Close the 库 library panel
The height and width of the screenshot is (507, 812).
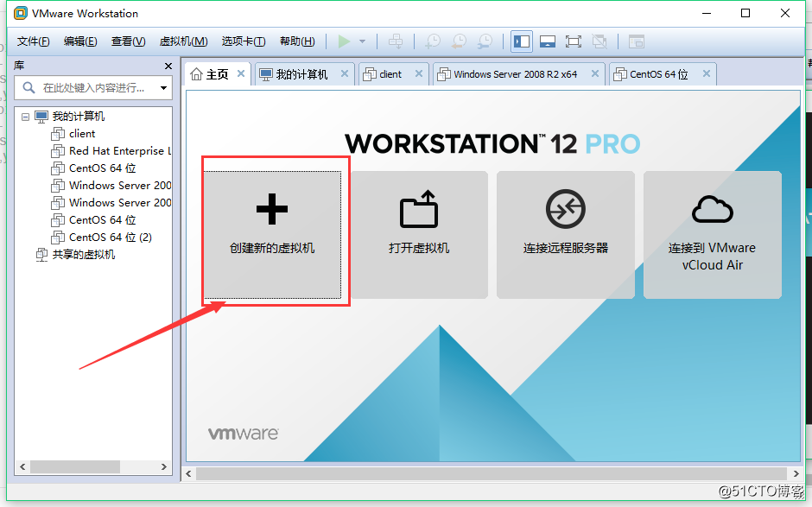point(168,66)
